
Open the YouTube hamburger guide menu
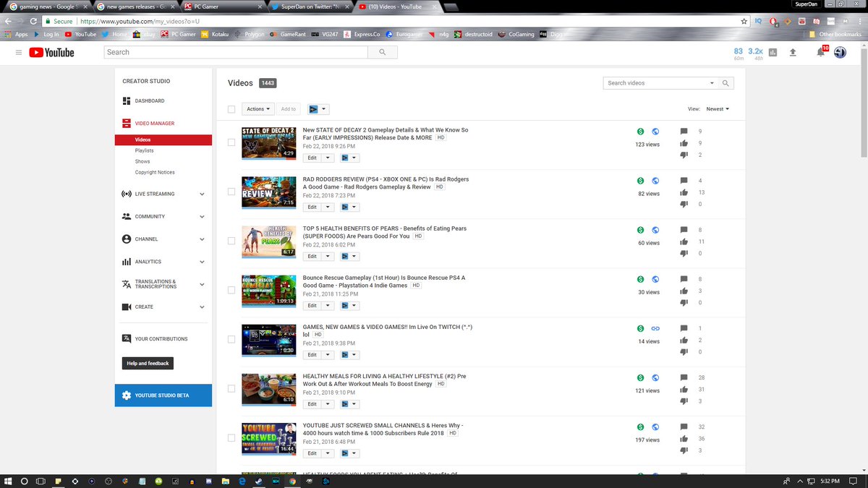18,53
